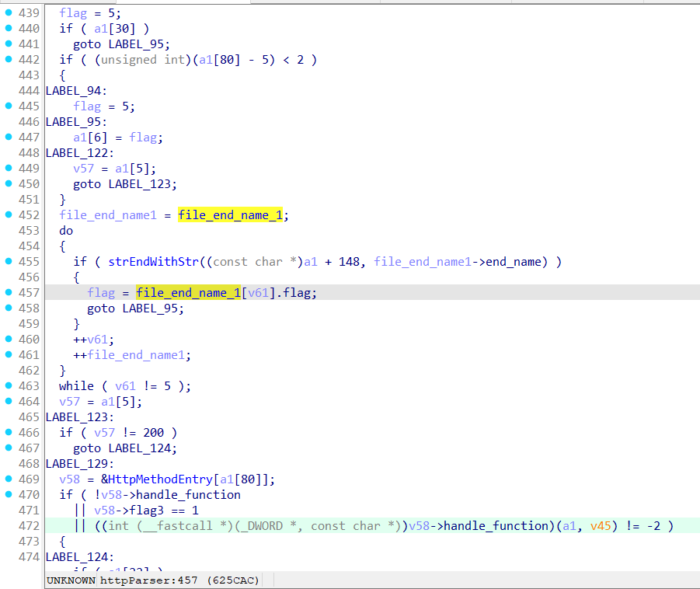Click [v61].flag index on line 457
Image resolution: width=700 pixels, height=589 pixels.
[279, 293]
